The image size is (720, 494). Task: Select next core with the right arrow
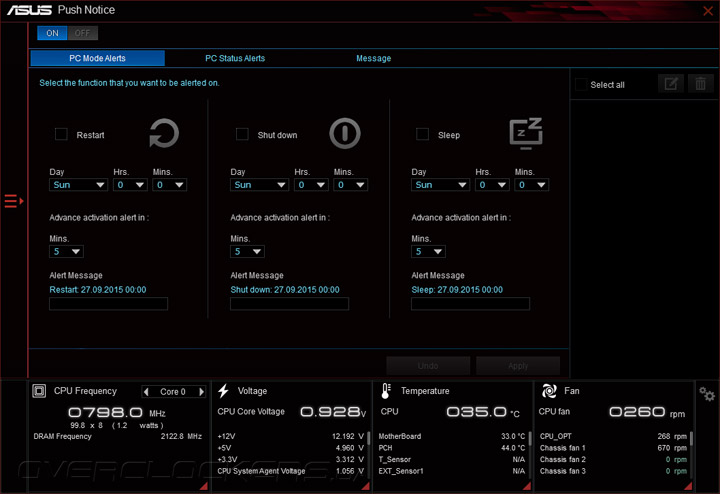[201, 392]
